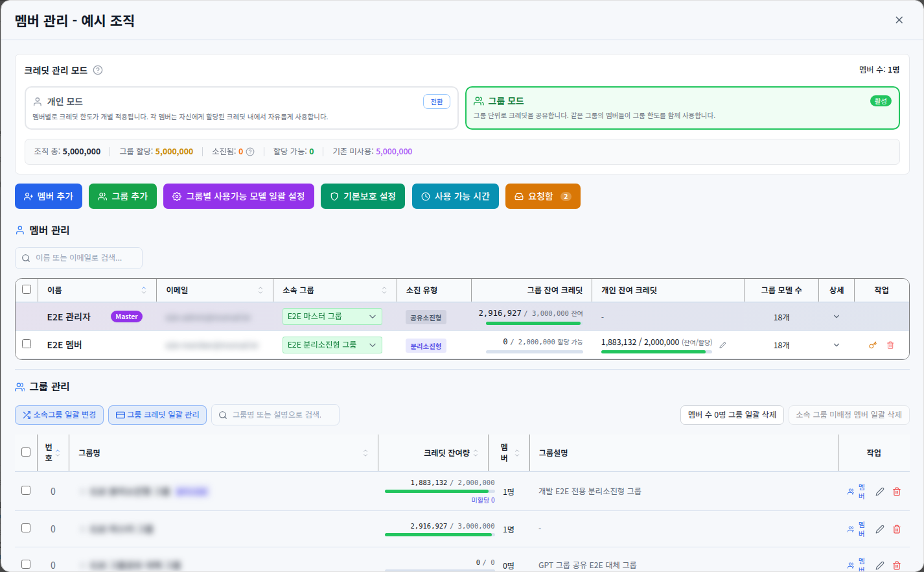This screenshot has height=572, width=924.
Task: Sort groups by 그룹명 sort icon
Action: pos(365,453)
